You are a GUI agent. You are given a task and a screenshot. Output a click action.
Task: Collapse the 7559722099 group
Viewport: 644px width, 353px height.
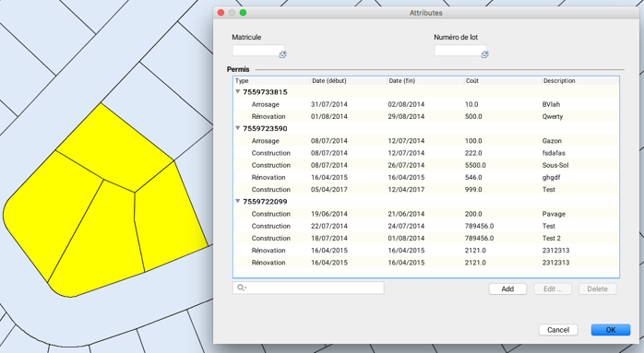point(237,201)
